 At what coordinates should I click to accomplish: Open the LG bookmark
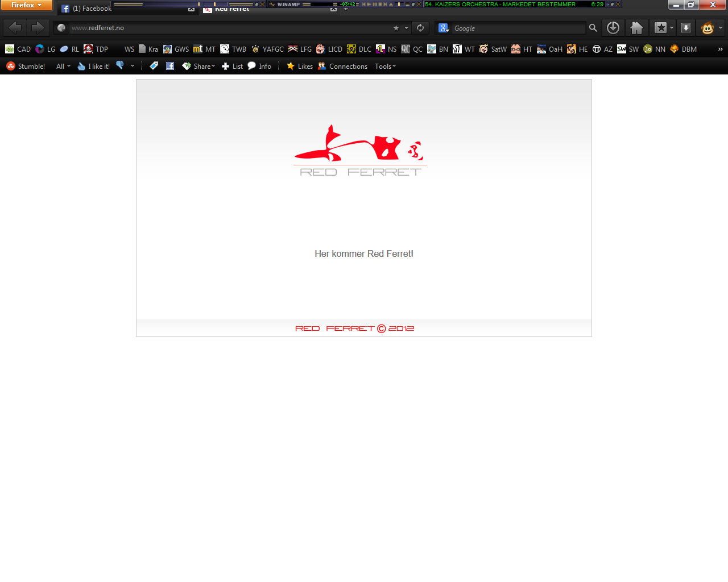tap(45, 49)
